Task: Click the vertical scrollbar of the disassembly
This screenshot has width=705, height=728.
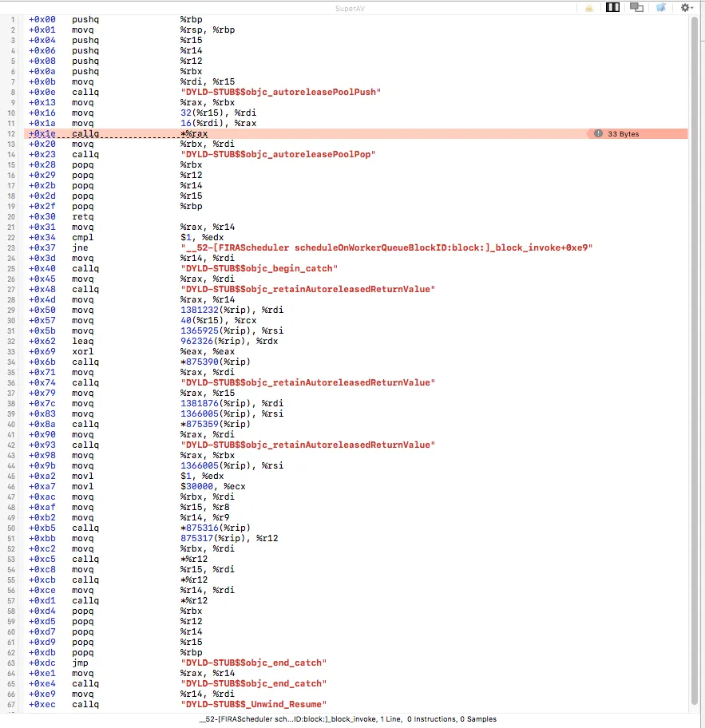Action: [x=695, y=361]
